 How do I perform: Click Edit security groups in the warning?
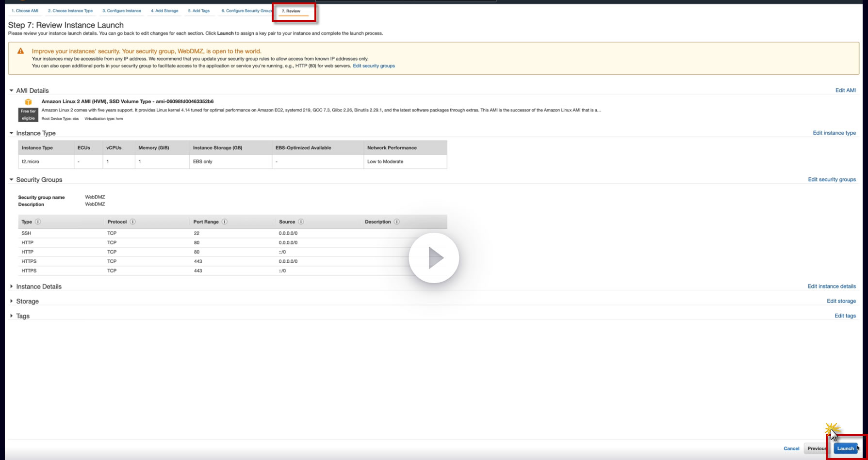point(374,66)
